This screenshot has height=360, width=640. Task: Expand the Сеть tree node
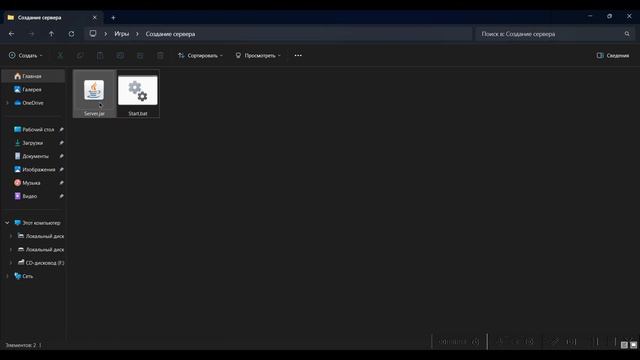tap(7, 276)
